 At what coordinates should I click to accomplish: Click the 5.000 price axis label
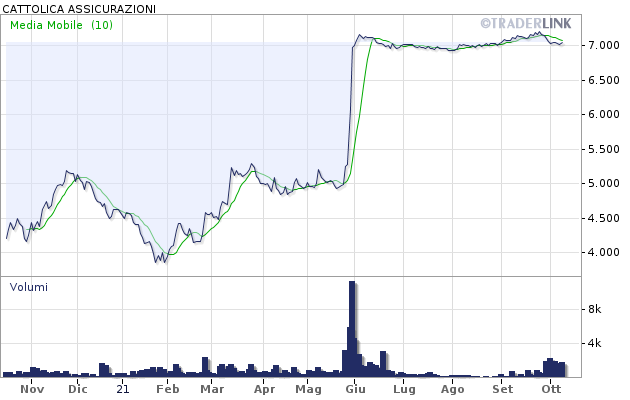point(604,184)
